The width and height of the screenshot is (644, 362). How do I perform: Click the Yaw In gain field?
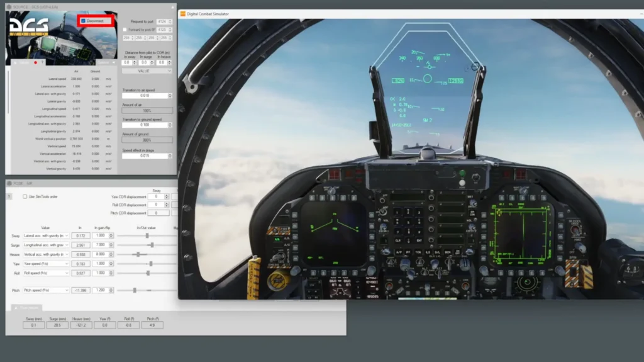[x=103, y=264]
